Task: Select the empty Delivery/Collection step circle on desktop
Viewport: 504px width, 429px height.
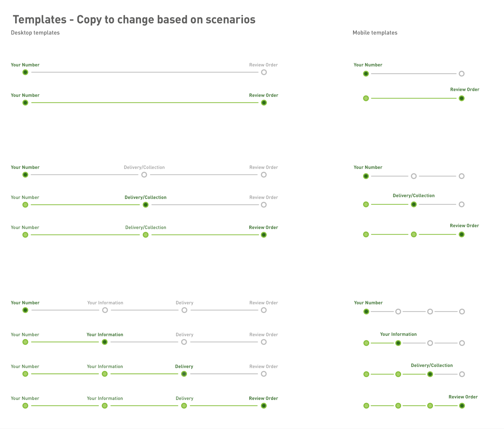Action: pyautogui.click(x=144, y=175)
